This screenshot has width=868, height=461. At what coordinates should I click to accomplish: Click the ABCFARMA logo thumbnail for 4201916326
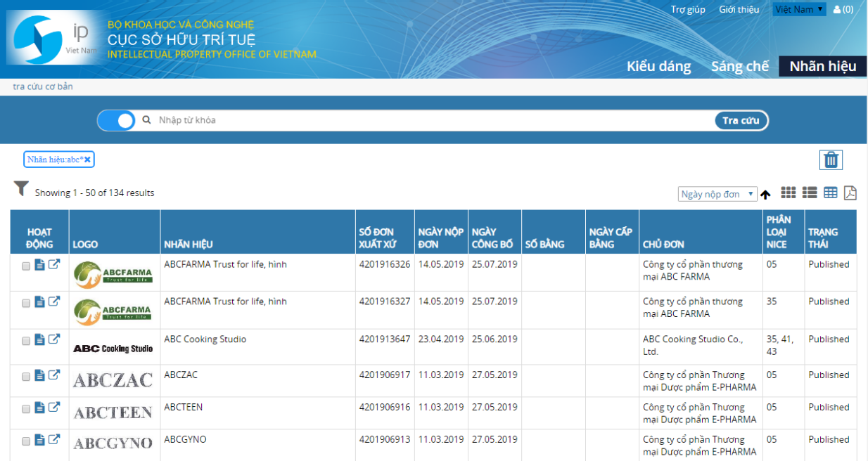pyautogui.click(x=113, y=273)
